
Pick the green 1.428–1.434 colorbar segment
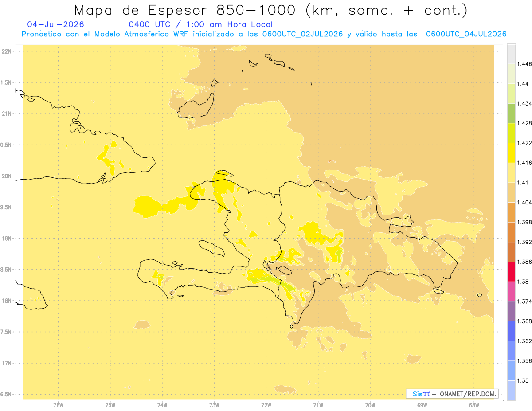tap(511, 113)
